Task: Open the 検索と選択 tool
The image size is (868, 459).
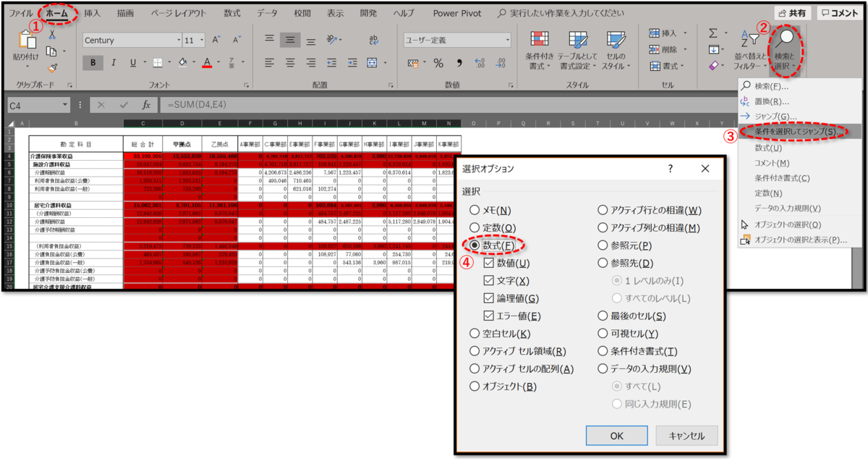Action: 785,51
